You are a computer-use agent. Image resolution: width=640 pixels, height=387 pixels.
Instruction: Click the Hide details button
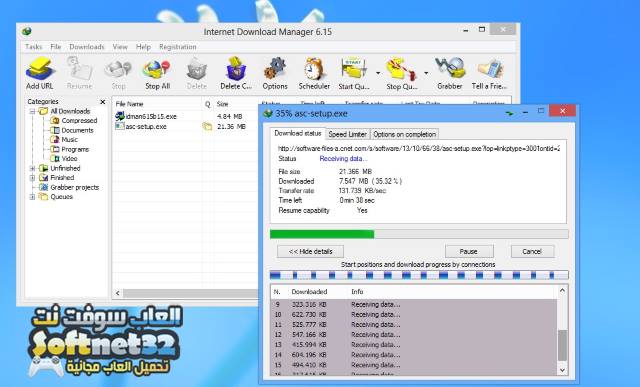310,251
